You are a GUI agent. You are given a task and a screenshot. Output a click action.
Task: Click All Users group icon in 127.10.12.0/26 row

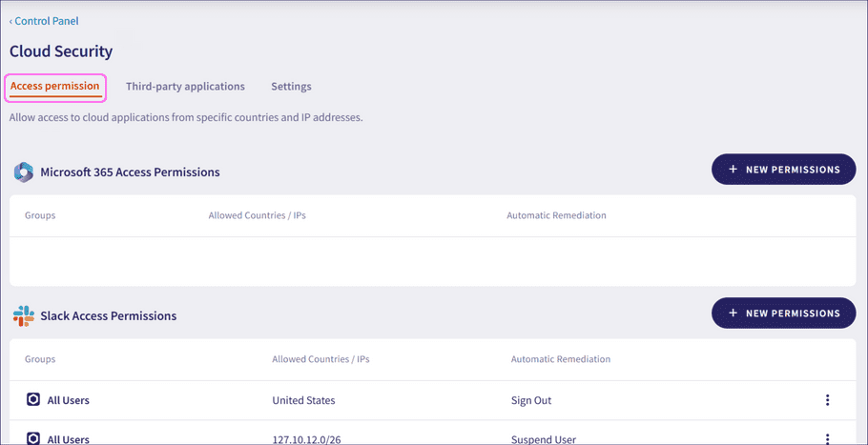[x=33, y=439]
